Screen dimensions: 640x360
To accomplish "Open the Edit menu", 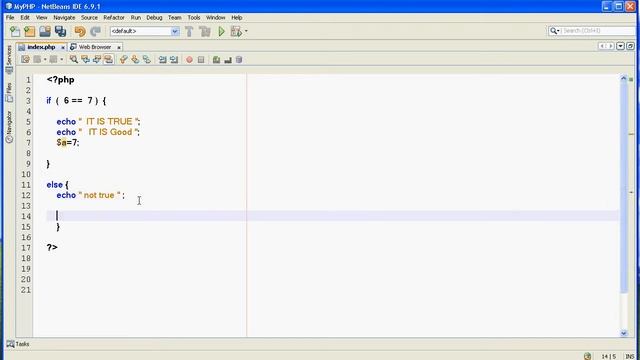I will pyautogui.click(x=25, y=18).
